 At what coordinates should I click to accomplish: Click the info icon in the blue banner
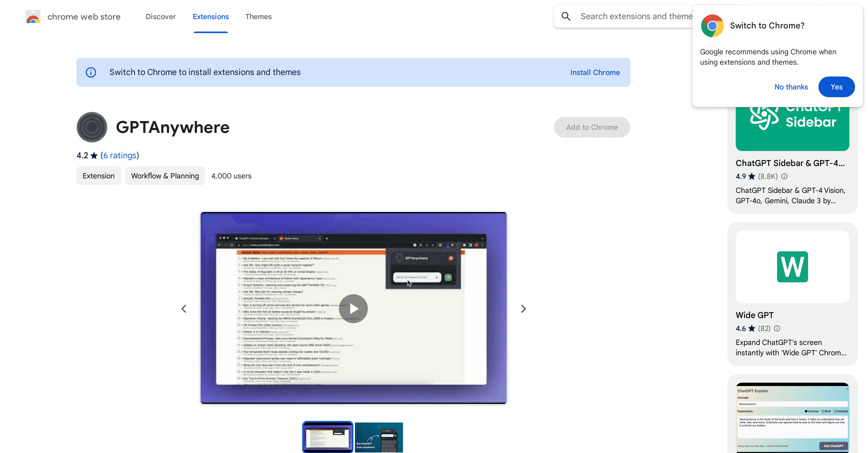(x=91, y=72)
